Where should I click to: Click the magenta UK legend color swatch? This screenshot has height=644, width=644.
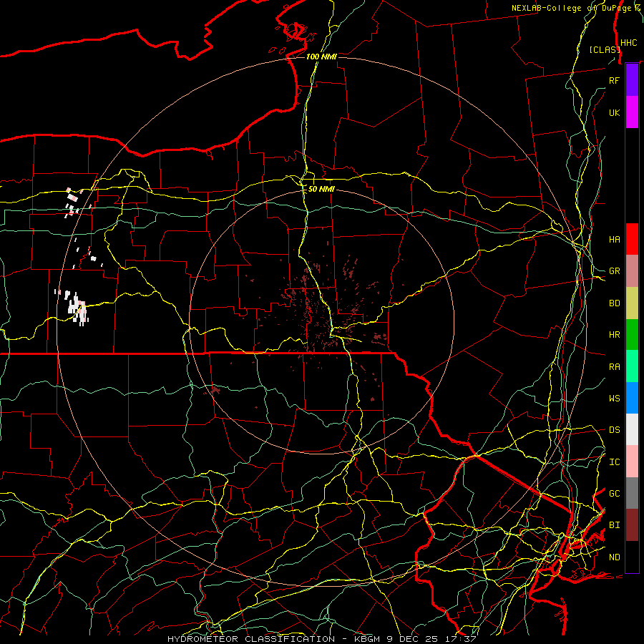tap(632, 112)
